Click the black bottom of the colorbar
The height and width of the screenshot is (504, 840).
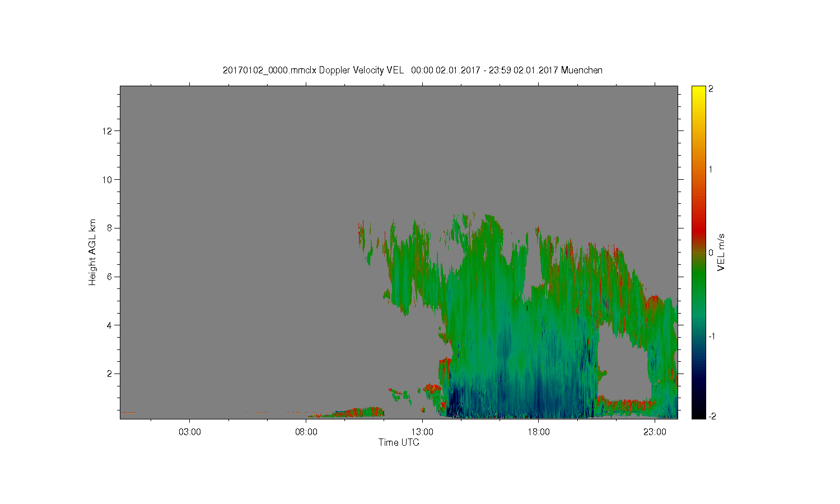698,415
